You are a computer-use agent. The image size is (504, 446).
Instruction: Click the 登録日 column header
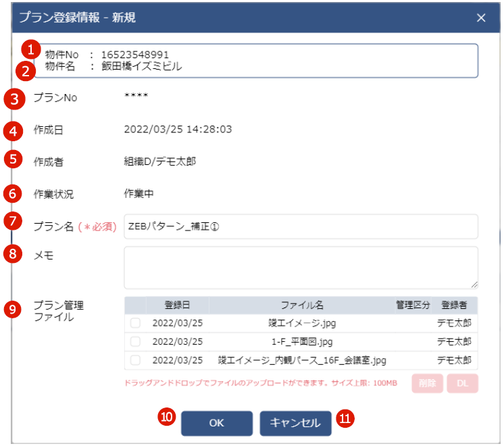pos(177,305)
